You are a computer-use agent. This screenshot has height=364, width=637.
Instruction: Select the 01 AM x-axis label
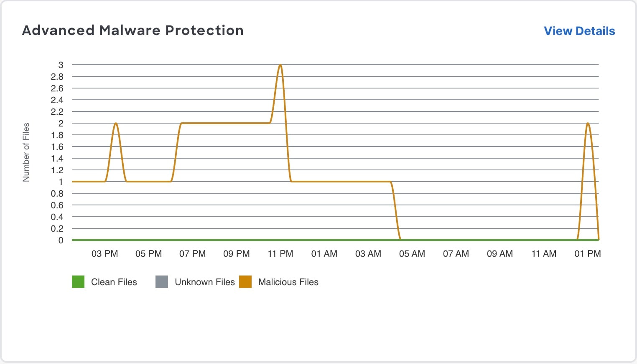coord(324,254)
